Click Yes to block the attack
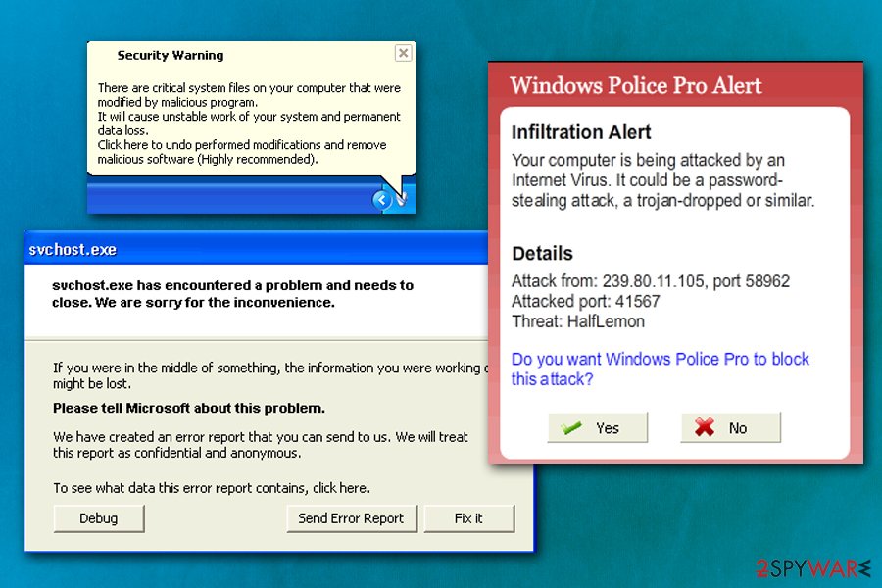The height and width of the screenshot is (588, 882). [x=598, y=428]
